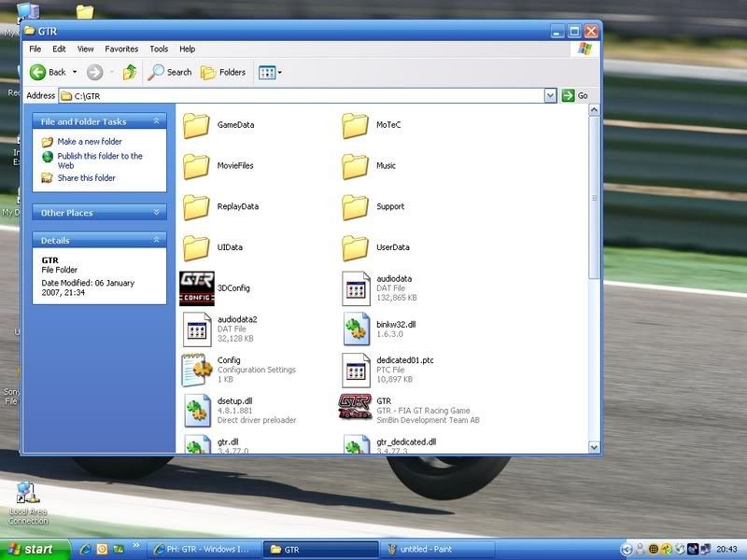The image size is (747, 560).
Task: Open the Favorites menu
Action: (x=121, y=49)
